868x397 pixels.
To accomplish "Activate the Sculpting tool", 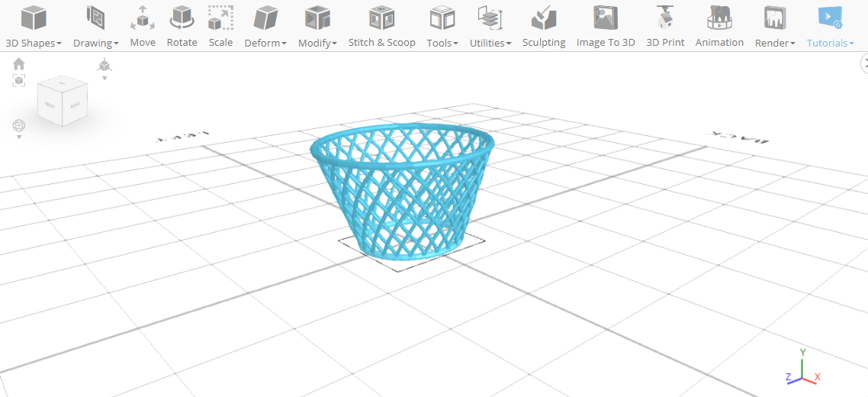I will click(x=544, y=26).
